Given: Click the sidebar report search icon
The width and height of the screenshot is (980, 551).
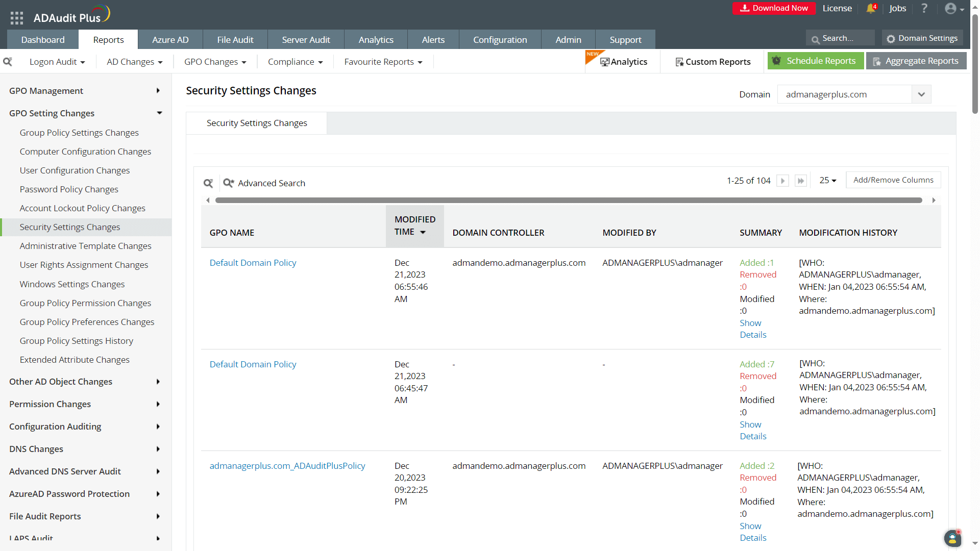Looking at the screenshot, I should point(8,62).
